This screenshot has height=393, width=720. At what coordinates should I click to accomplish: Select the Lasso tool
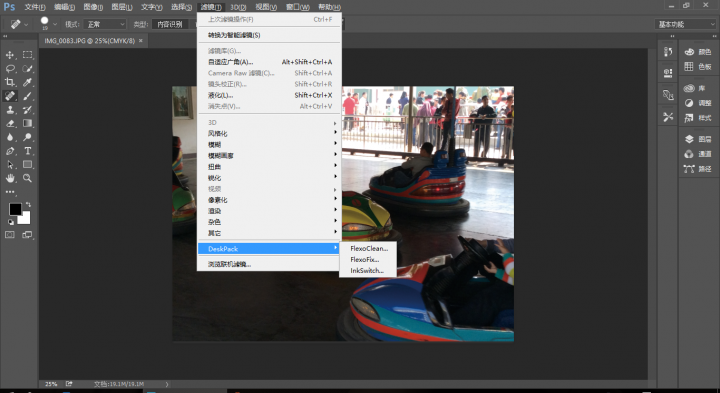(x=10, y=69)
